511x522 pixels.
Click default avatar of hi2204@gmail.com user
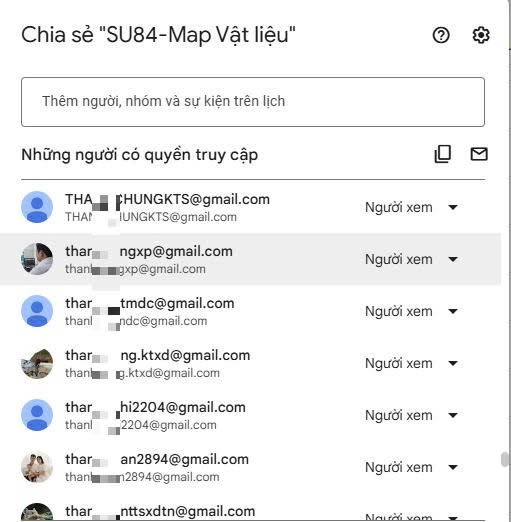click(x=37, y=415)
